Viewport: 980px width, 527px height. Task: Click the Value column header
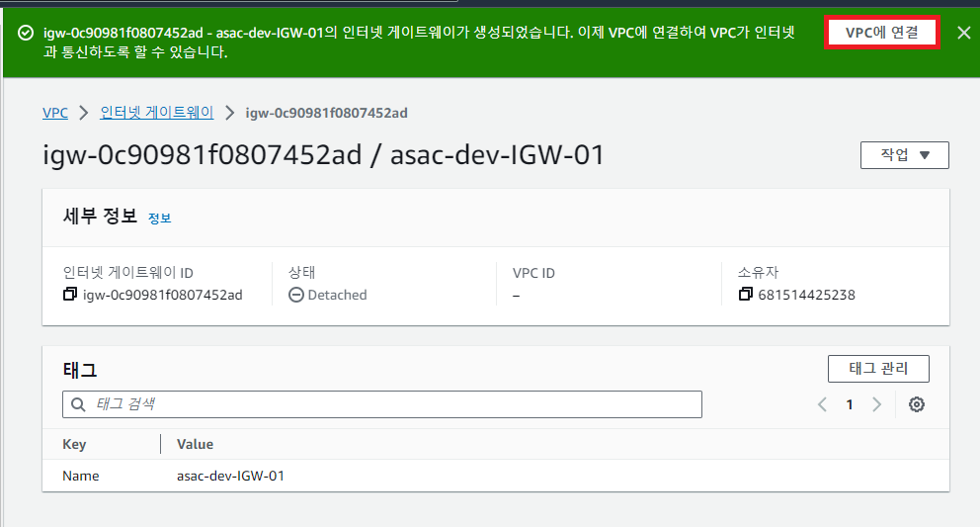(x=195, y=444)
